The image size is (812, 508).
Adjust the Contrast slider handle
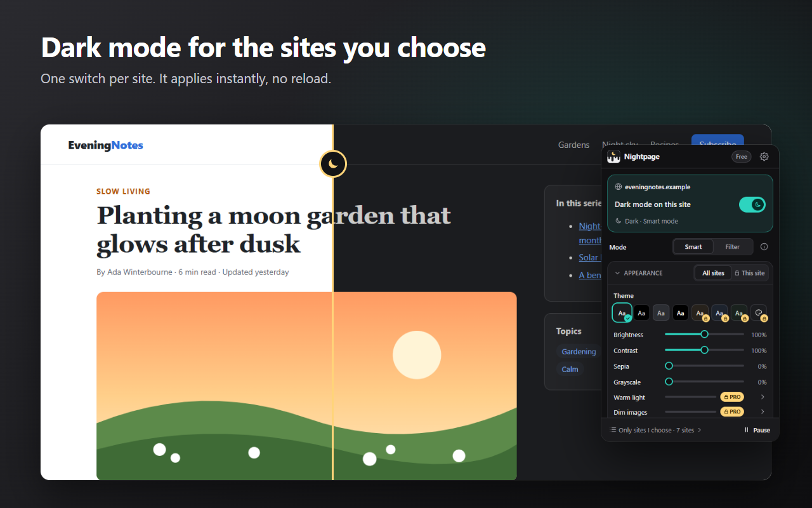(704, 350)
